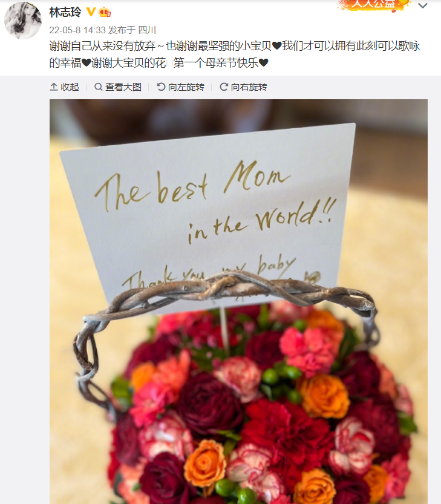This screenshot has width=441, height=504.
Task: Click the 人人公益 charity badge
Action: 373,4
